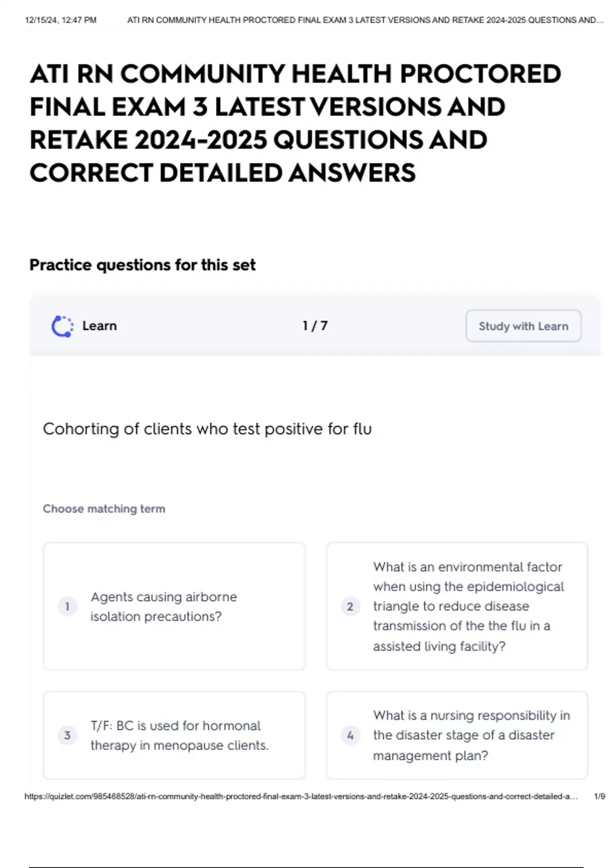Click the Learn label in the practice bar

(100, 326)
